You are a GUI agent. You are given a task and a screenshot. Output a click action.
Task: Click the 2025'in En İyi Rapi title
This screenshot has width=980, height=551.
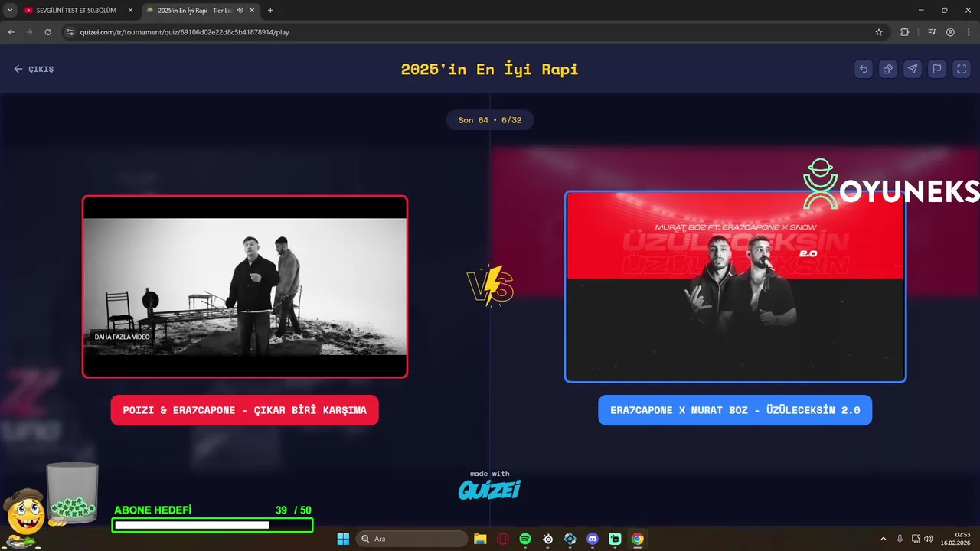tap(490, 69)
